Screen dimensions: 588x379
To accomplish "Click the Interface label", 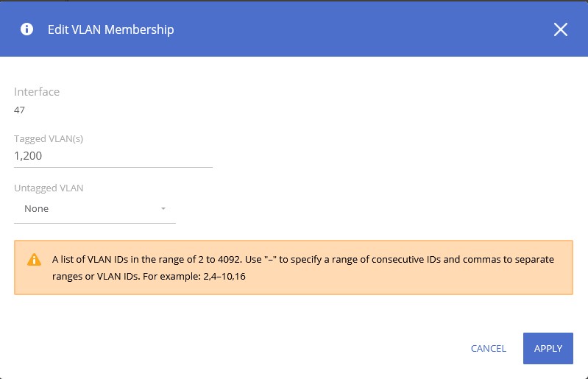I will tap(37, 92).
